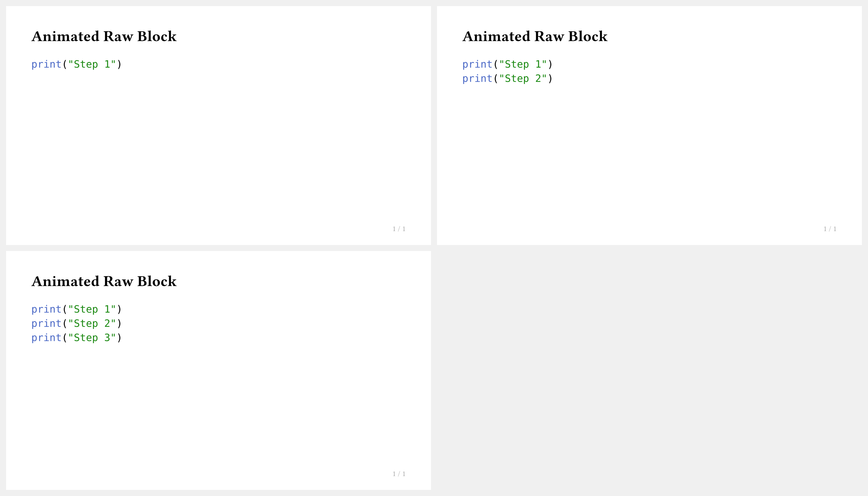Click "Animated" in the one-step slide title
This screenshot has height=496, width=868.
tap(65, 36)
